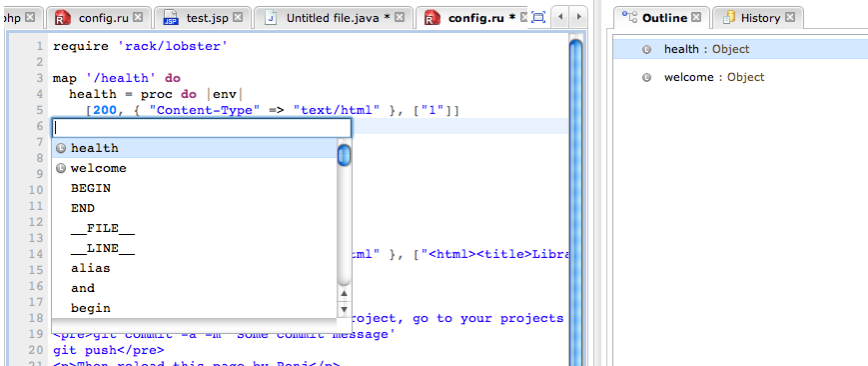
Task: Click the clock icon beside health suggestion
Action: click(62, 149)
